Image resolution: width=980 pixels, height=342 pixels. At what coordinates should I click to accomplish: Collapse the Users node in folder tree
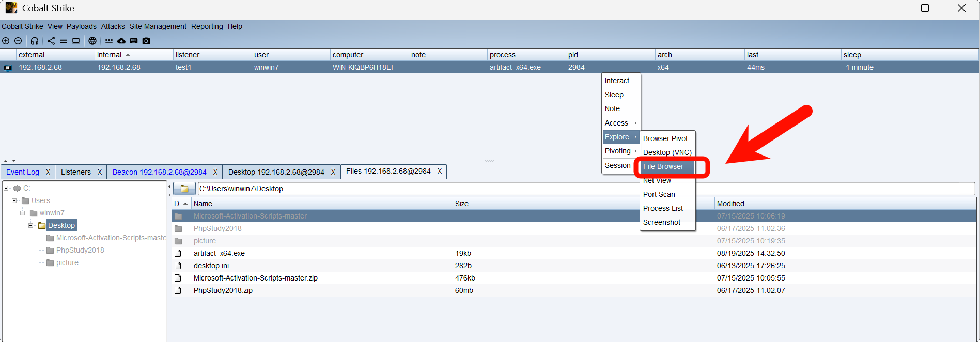(x=14, y=200)
